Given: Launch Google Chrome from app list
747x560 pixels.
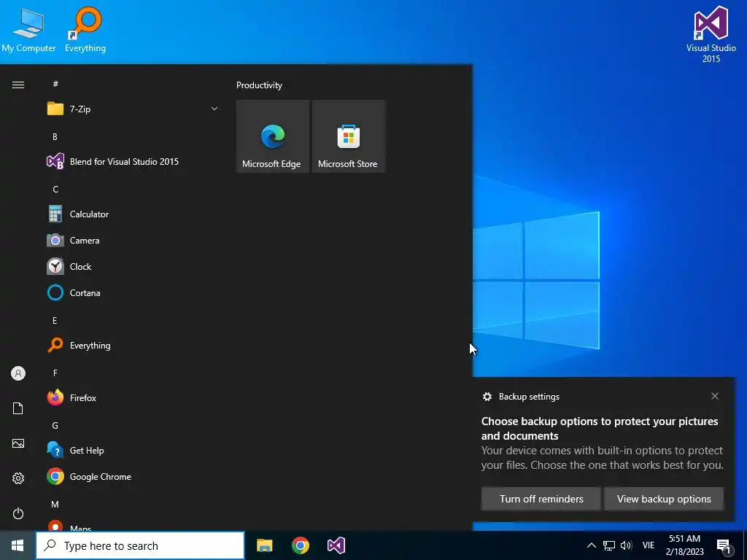Looking at the screenshot, I should 133,477.
